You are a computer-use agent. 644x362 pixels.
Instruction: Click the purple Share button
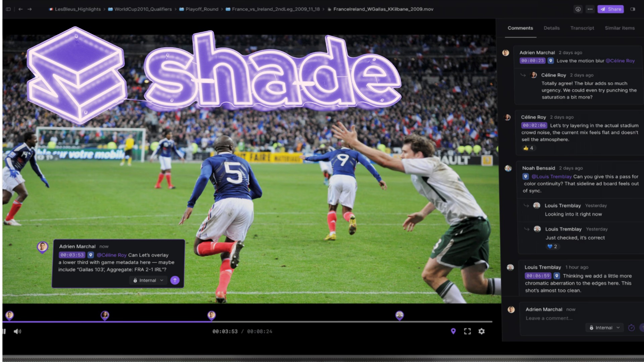tap(610, 9)
